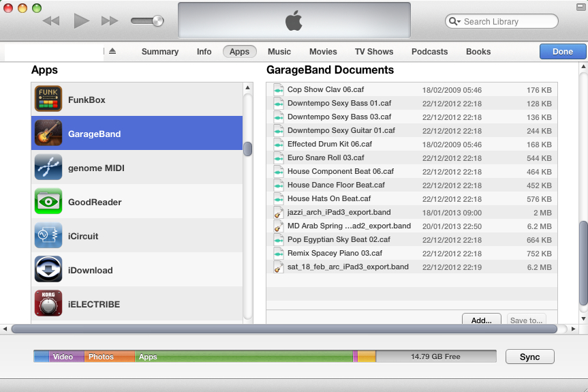
Task: Open the Info tab
Action: pyautogui.click(x=204, y=52)
